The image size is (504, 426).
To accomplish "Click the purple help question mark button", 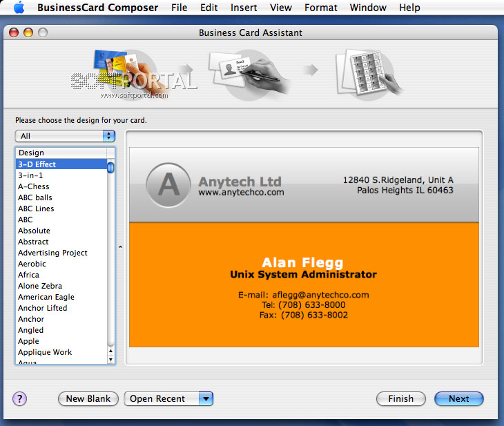I will (19, 399).
